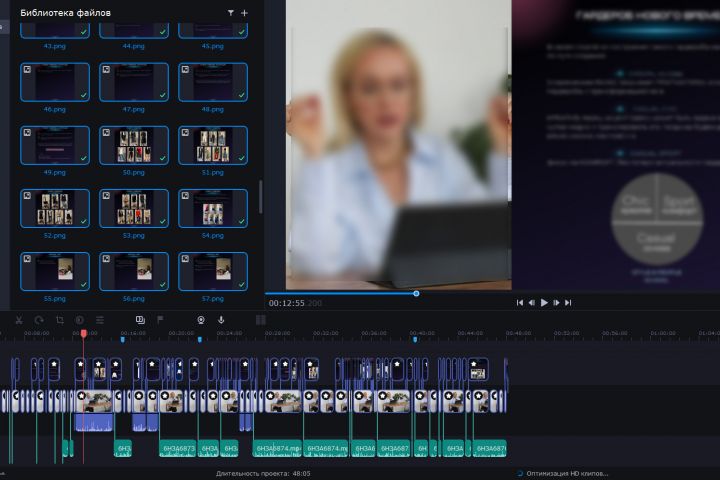The image size is (720, 480).
Task: Open the file library filter icon
Action: (x=231, y=13)
